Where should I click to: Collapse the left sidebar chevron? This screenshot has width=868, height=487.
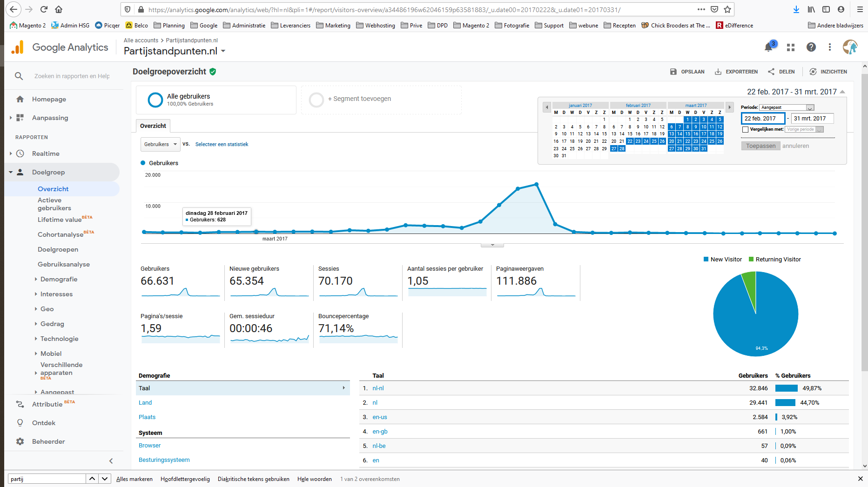coord(111,461)
